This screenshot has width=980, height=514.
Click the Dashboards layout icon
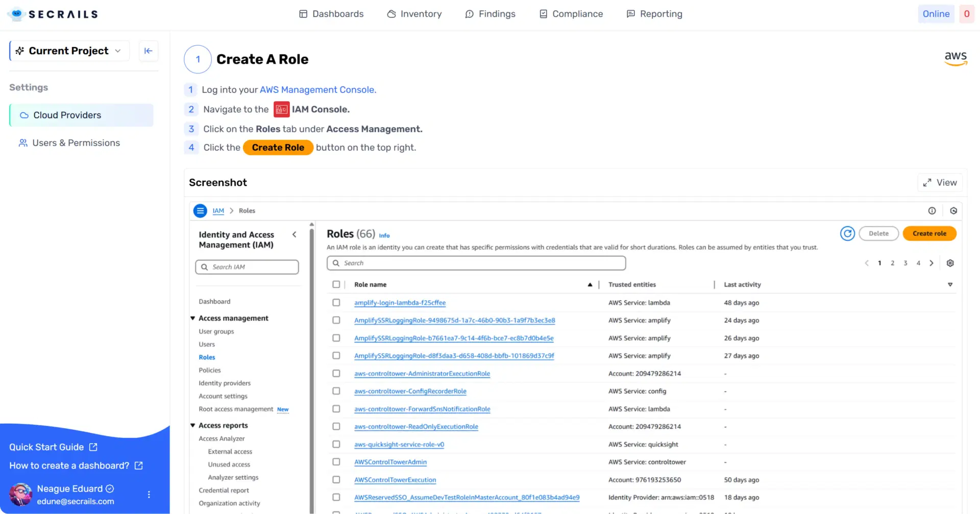click(303, 14)
